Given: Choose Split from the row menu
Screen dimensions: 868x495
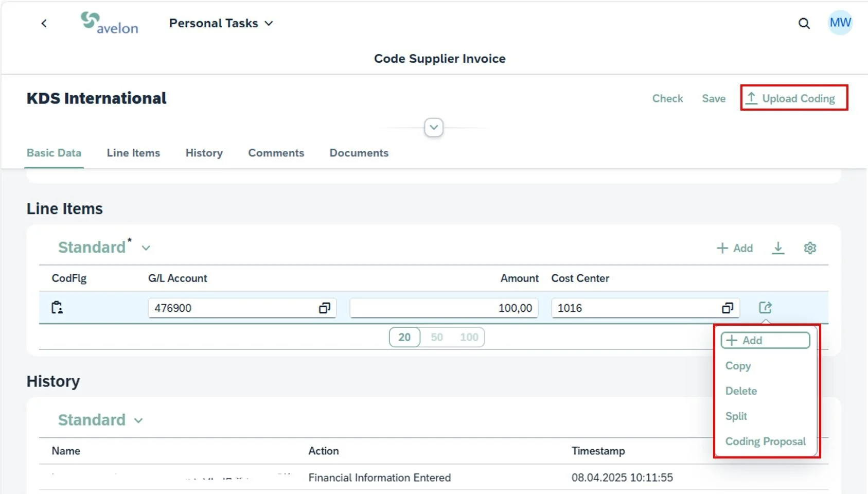Looking at the screenshot, I should pyautogui.click(x=736, y=416).
